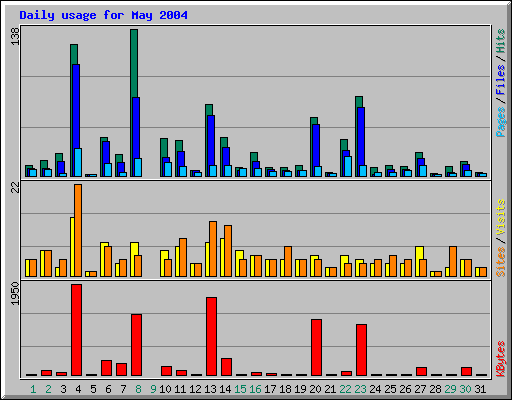Click the green 'Hits' legend label
Viewport: 512px width, 400px height.
coord(501,41)
